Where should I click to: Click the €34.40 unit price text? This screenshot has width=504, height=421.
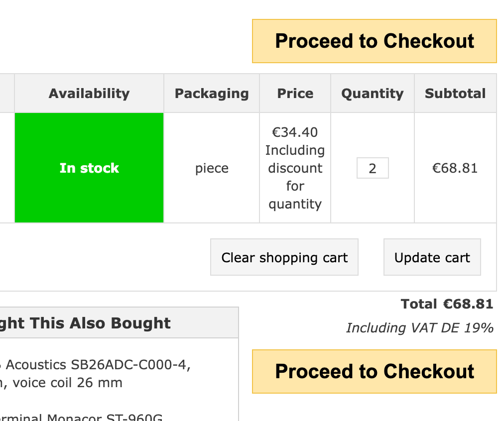[x=295, y=132]
